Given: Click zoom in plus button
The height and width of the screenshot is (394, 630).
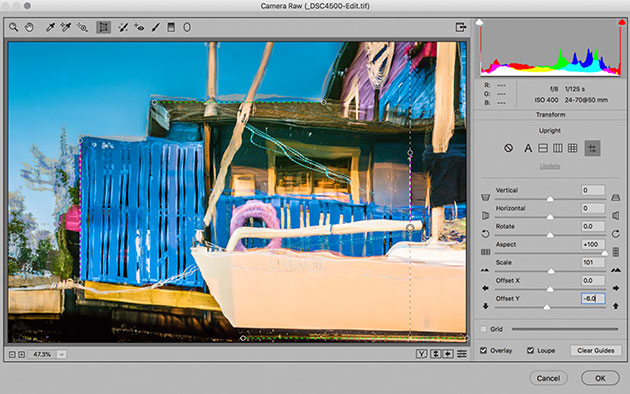Looking at the screenshot, I should click(21, 354).
